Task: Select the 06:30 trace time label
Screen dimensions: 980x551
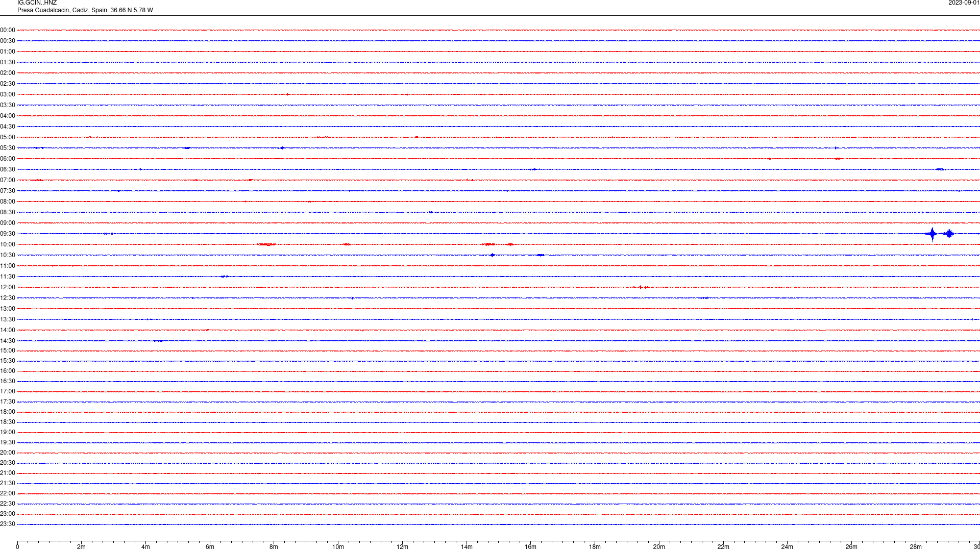Action: [x=8, y=169]
